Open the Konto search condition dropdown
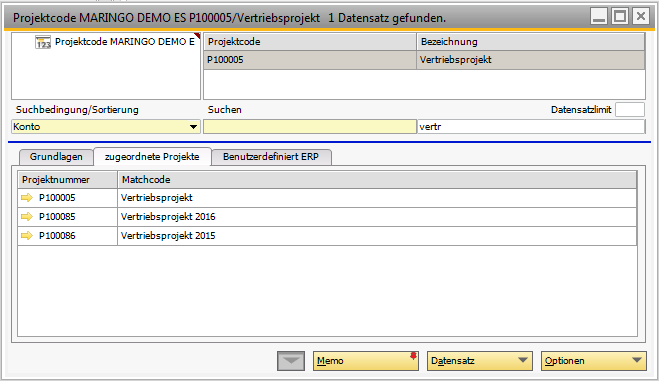Image resolution: width=659 pixels, height=381 pixels. click(x=193, y=126)
